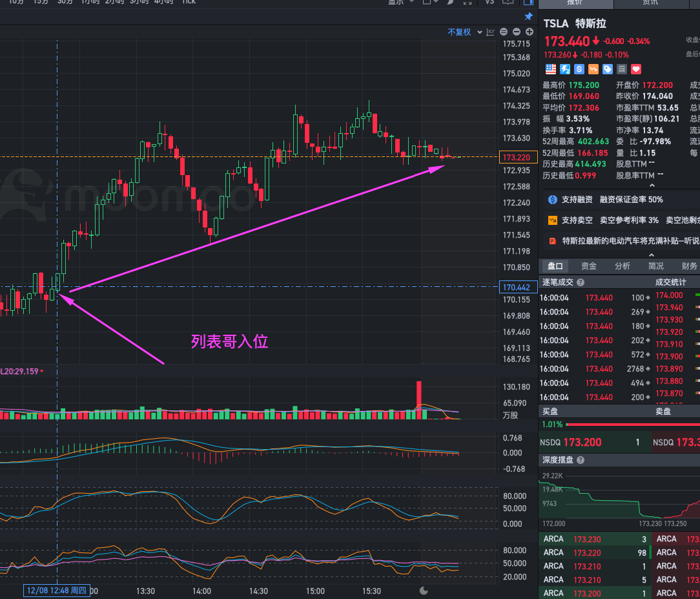This screenshot has width=700, height=599.
Task: Switch to the 盘口 tab
Action: pyautogui.click(x=555, y=266)
